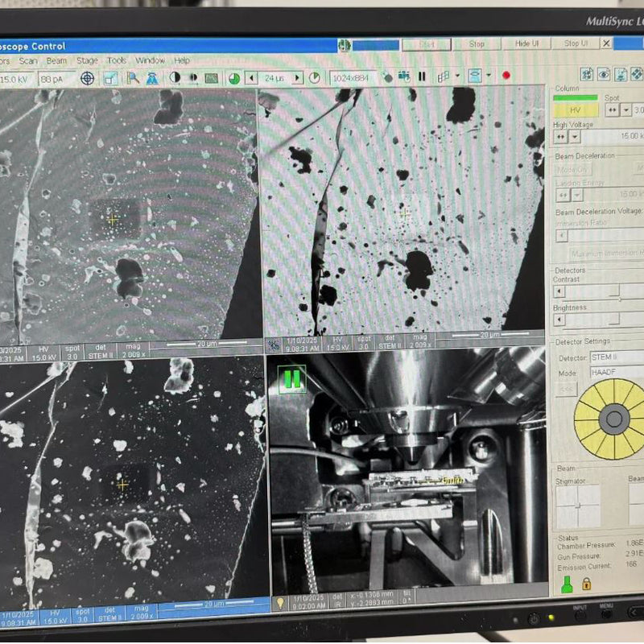
Task: Select the magnifier zoom tool icon
Action: click(133, 78)
